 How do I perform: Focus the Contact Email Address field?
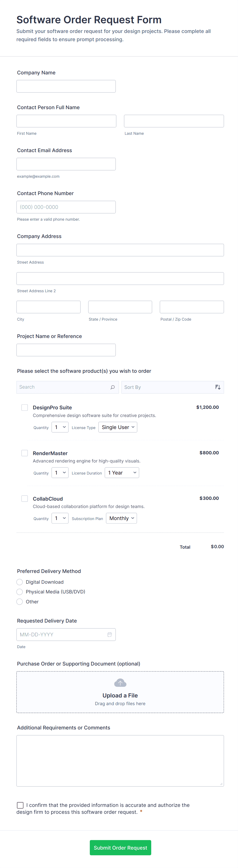click(66, 164)
